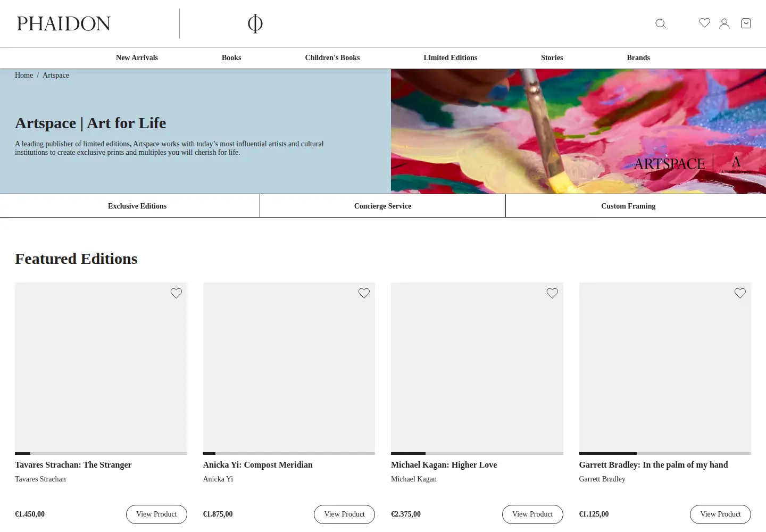The height and width of the screenshot is (532, 766).
Task: View Product for Tavares Strachan: The Stranger
Action: [156, 514]
